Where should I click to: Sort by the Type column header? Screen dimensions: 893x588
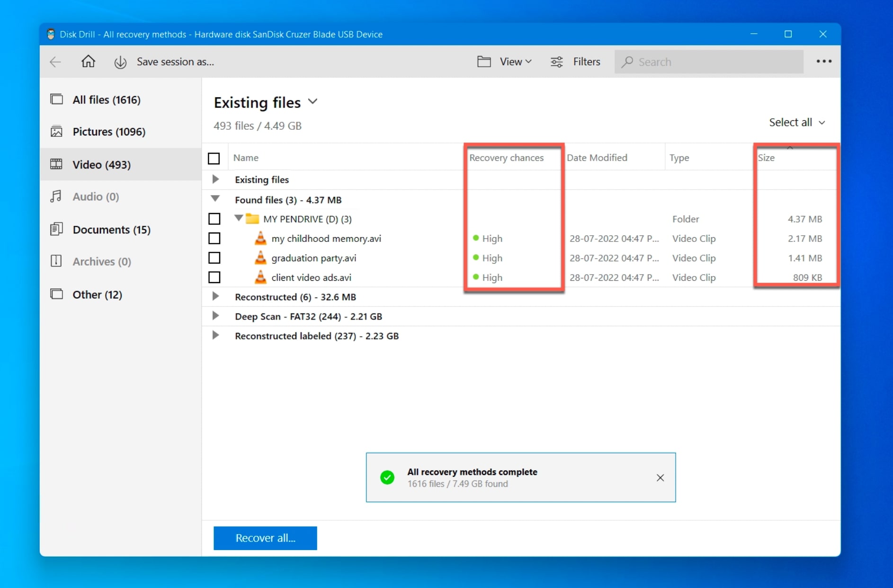[x=679, y=158]
